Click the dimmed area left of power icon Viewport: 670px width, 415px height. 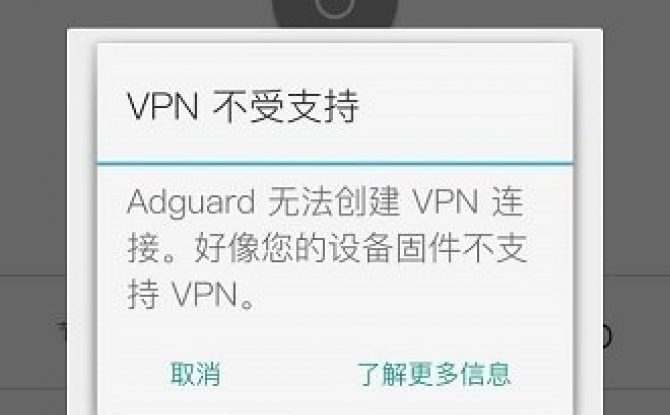(x=137, y=13)
